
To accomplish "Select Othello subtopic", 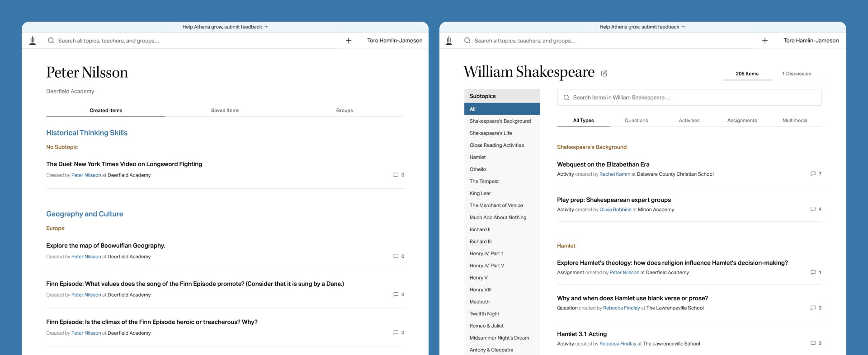I will 502,169.
